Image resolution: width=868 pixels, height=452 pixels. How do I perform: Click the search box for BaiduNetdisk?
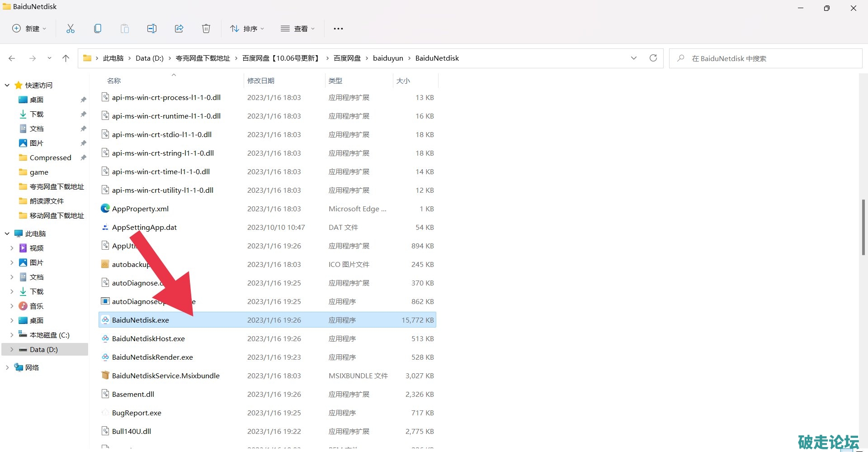tap(765, 58)
